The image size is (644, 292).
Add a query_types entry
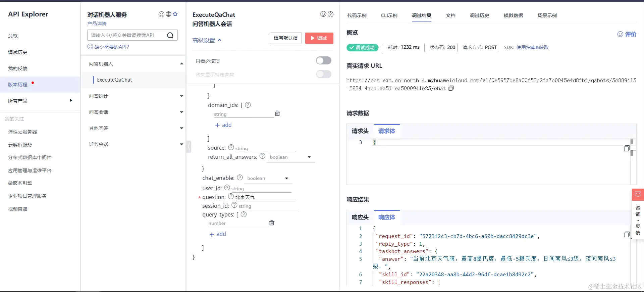218,234
